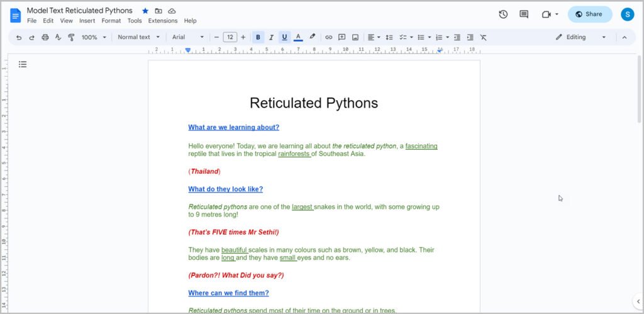
Task: Print the document with printer icon
Action: (45, 37)
